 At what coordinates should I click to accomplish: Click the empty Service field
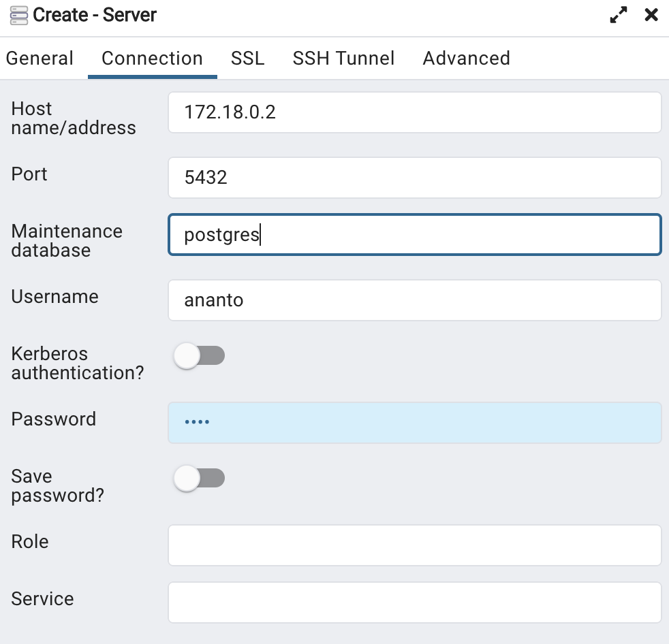pyautogui.click(x=415, y=602)
